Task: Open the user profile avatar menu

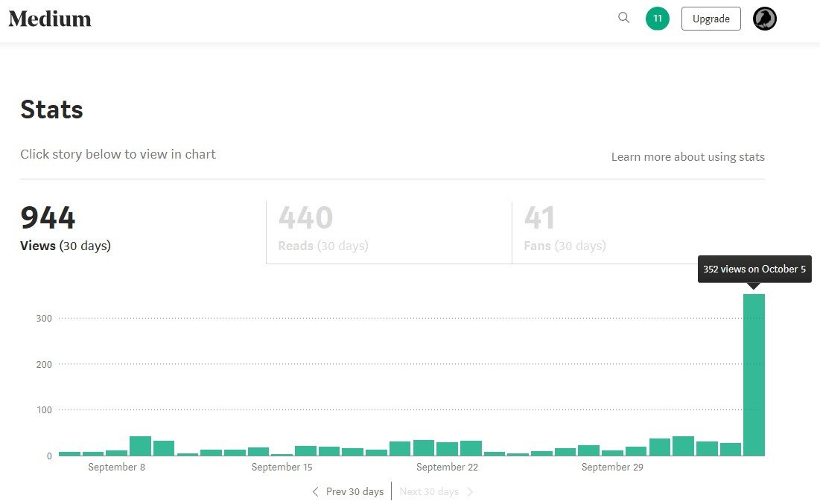Action: (765, 19)
